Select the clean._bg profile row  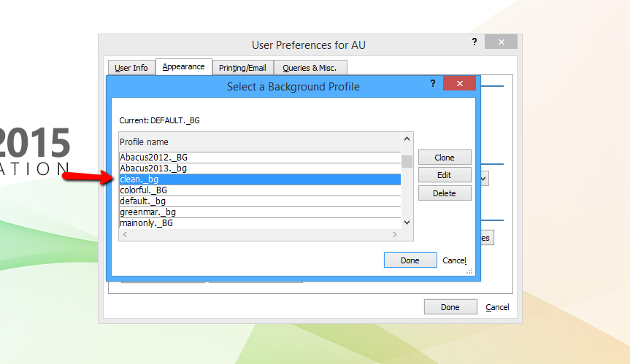click(x=260, y=179)
